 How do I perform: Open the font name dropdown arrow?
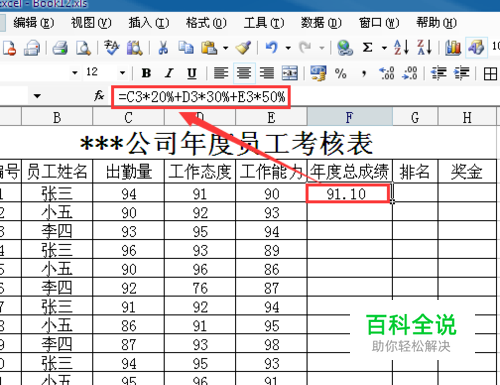[x=75, y=73]
